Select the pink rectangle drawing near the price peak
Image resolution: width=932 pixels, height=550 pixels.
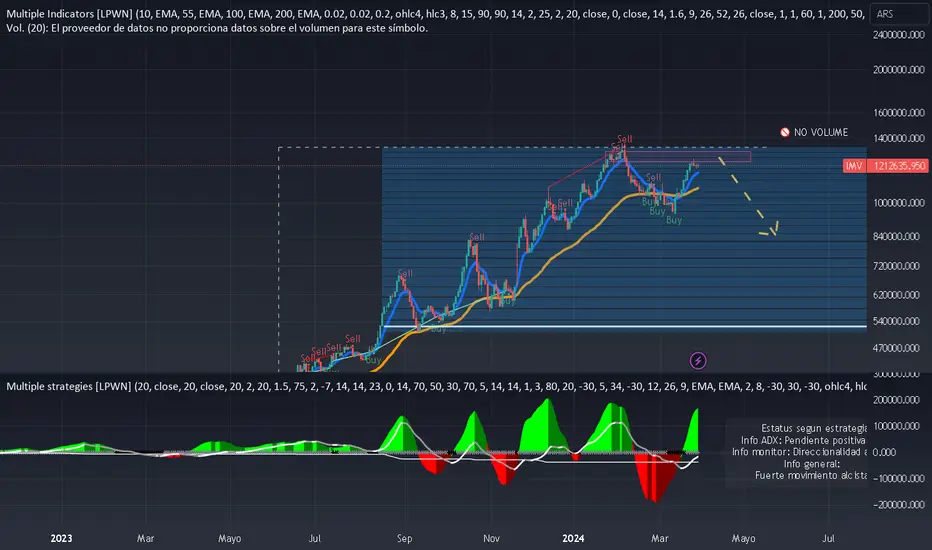678,156
